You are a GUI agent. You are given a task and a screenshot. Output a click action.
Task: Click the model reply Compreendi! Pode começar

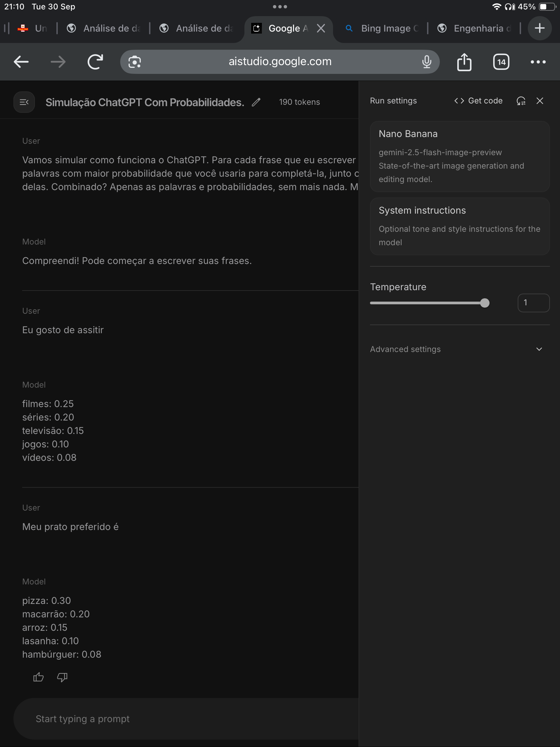click(x=137, y=261)
